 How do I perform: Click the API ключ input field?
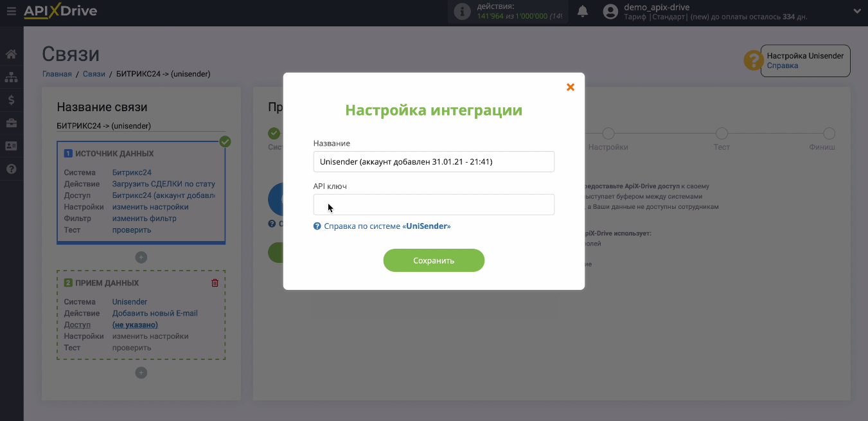coord(434,204)
